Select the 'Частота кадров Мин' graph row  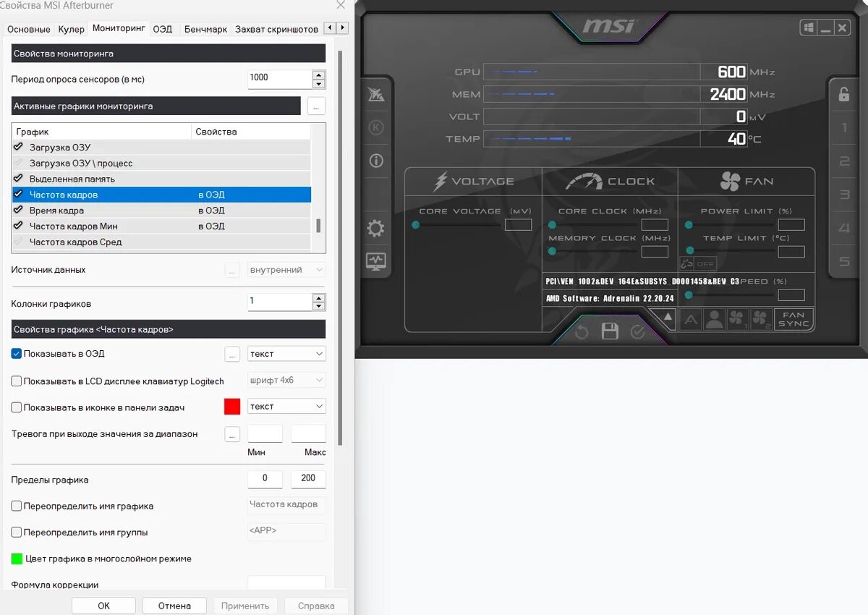[162, 226]
